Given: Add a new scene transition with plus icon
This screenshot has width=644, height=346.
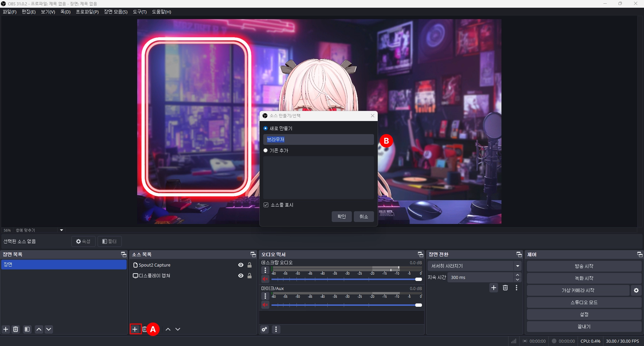Looking at the screenshot, I should tap(494, 288).
